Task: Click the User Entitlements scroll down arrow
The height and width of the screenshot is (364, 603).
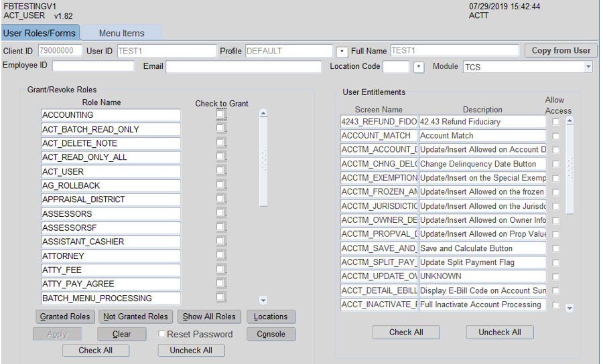Action: click(569, 308)
